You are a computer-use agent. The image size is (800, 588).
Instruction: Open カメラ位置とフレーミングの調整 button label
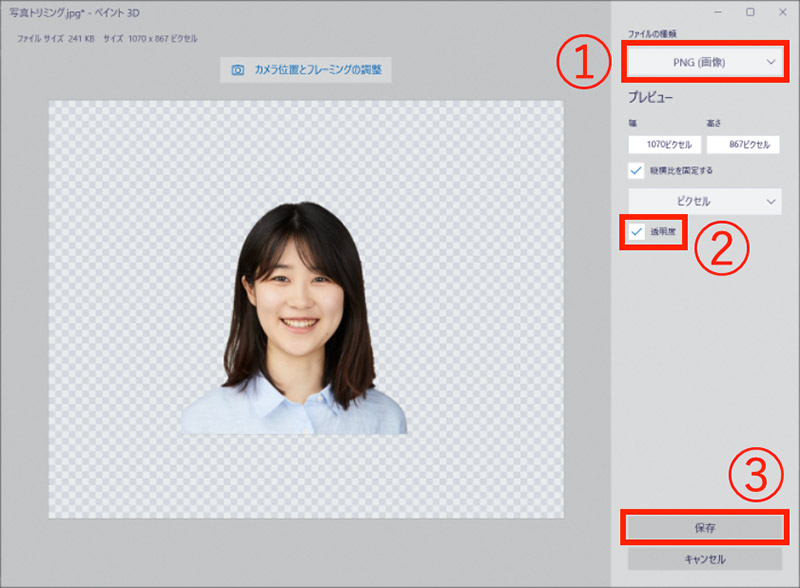click(x=315, y=70)
